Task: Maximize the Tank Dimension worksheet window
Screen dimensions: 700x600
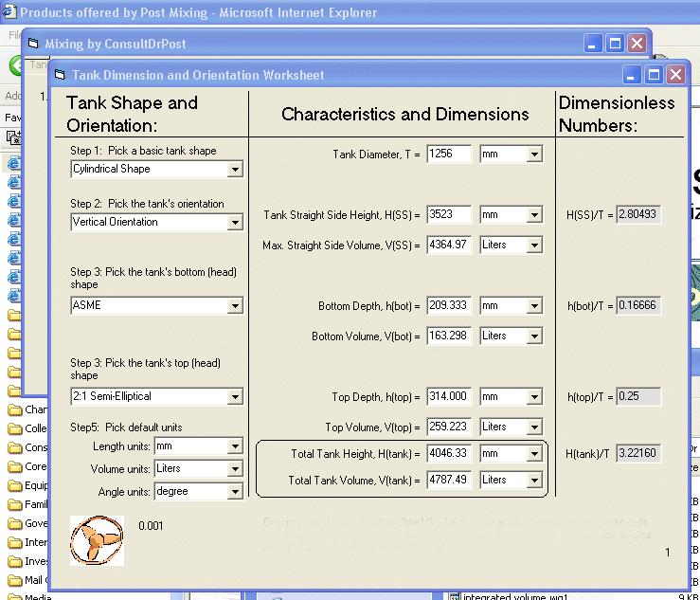Action: [x=654, y=75]
